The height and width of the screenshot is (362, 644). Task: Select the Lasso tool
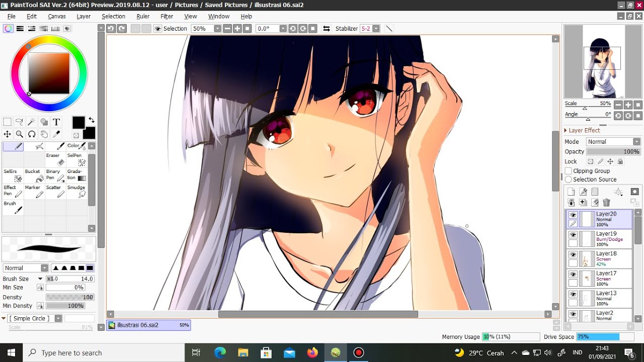tap(20, 122)
